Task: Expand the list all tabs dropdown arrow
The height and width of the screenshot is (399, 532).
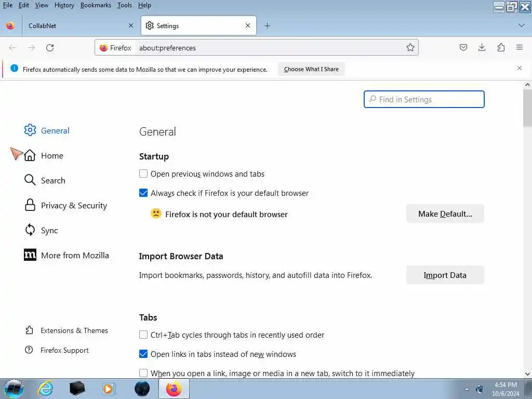Action: pyautogui.click(x=522, y=25)
